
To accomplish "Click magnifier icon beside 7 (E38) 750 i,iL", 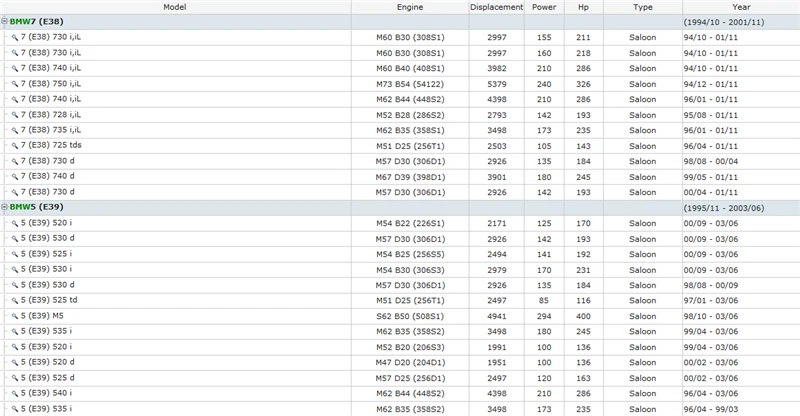I will click(x=15, y=84).
